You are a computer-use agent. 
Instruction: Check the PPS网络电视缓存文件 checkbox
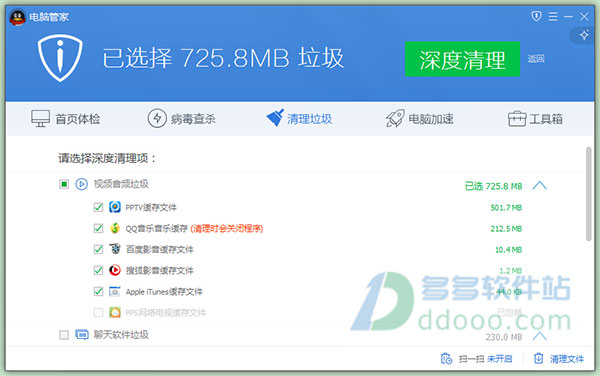tap(98, 313)
